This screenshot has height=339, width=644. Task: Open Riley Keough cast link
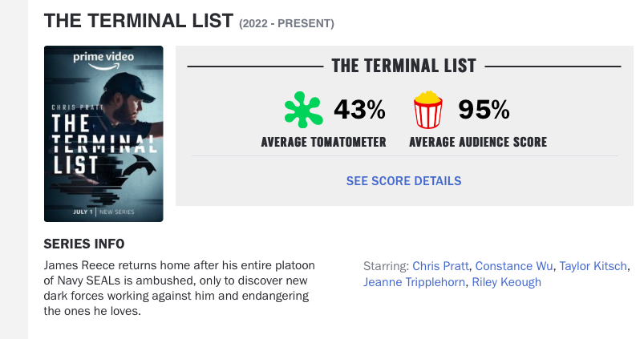pyautogui.click(x=506, y=282)
